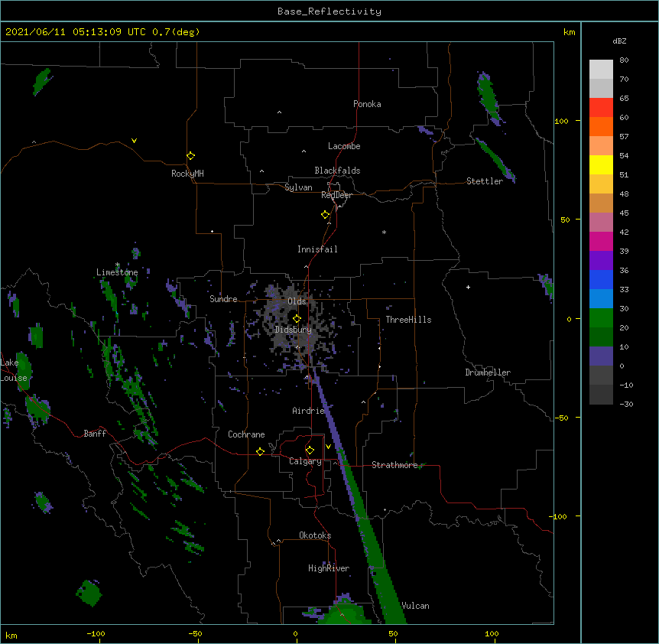Screen dimensions: 659x644
Task: Click the km unit label at bottom-left
Action: [11, 635]
